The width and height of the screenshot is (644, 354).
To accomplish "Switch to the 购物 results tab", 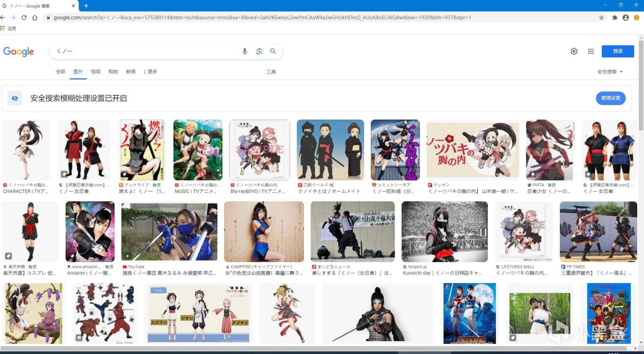I will (x=113, y=72).
